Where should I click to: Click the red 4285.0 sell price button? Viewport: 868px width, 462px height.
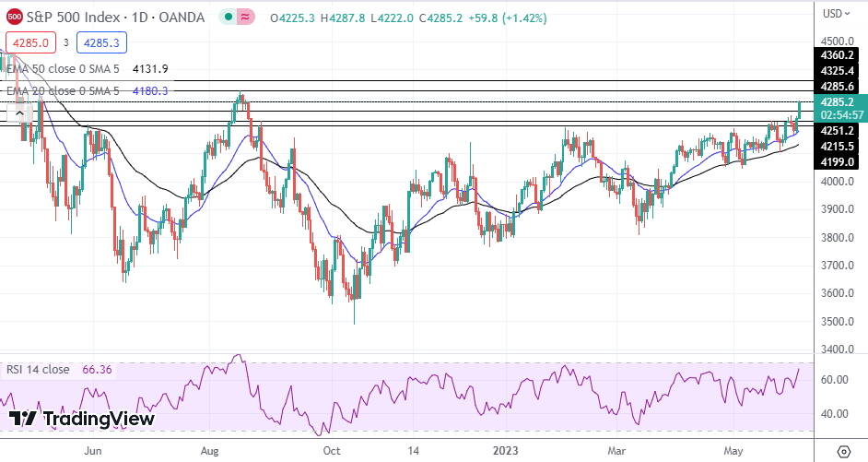click(x=31, y=42)
